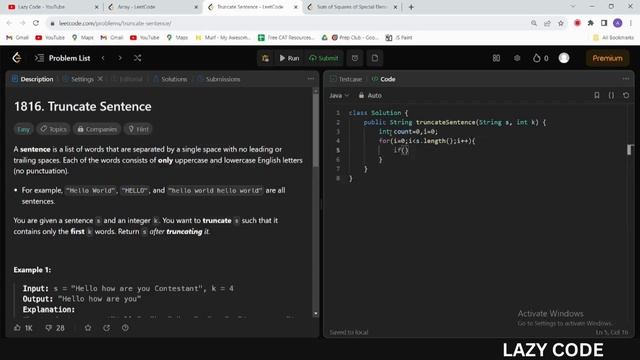Open the Java language dropdown
The image size is (640, 360).
[339, 96]
